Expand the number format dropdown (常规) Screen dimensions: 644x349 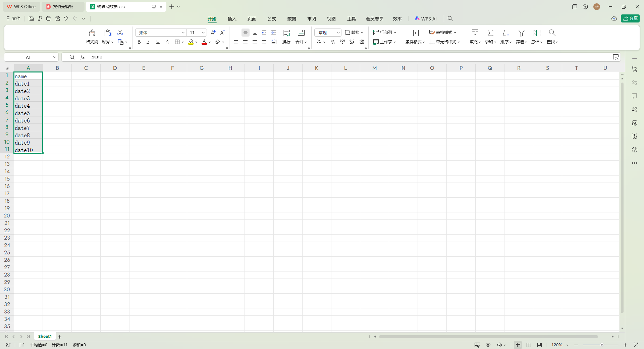coord(338,33)
